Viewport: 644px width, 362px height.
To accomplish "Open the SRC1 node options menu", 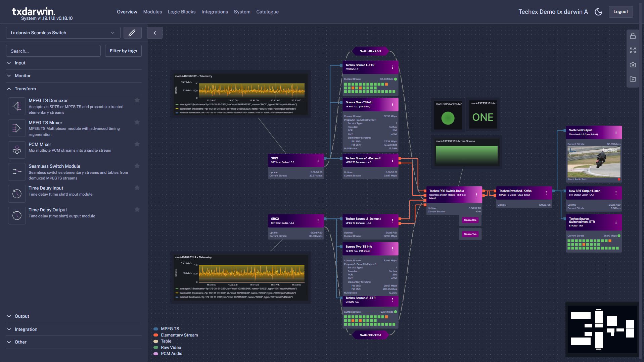I will 318,160.
